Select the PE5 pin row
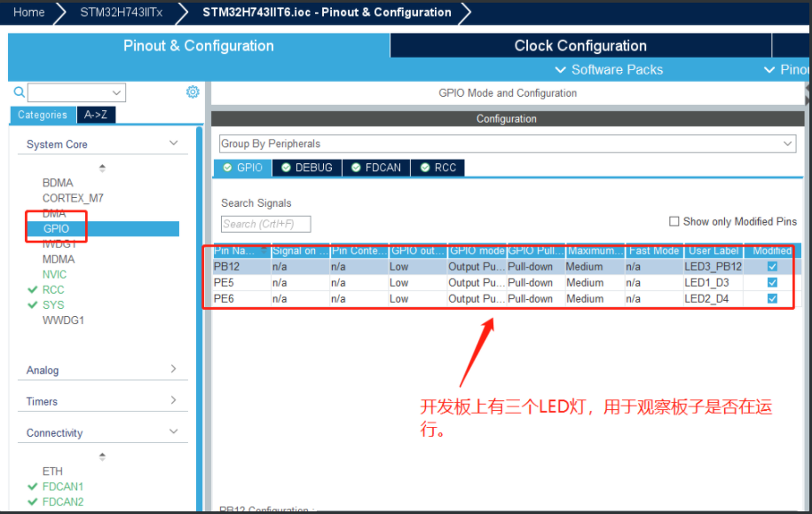 (x=507, y=282)
